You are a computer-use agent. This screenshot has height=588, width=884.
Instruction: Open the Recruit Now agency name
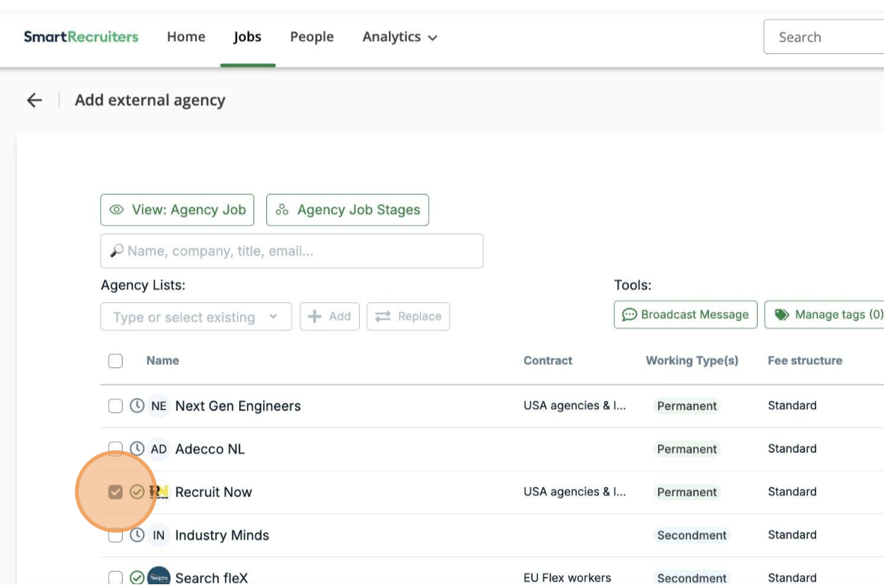[x=213, y=492]
